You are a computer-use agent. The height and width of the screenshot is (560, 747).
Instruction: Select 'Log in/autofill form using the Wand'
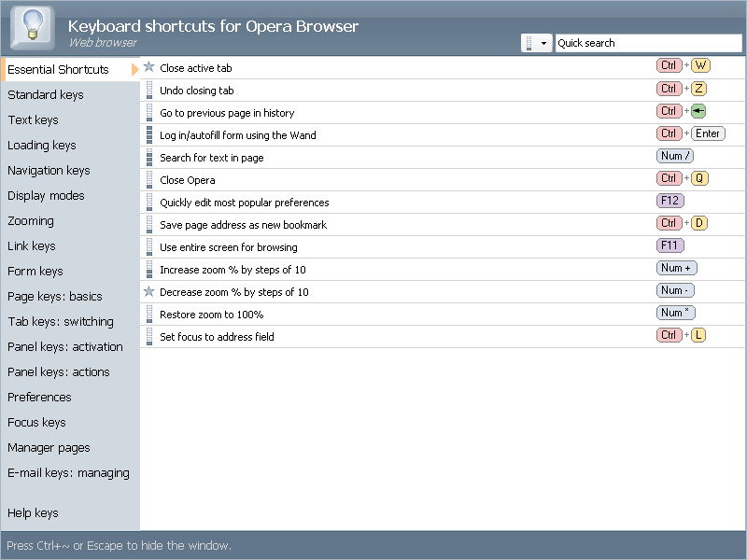238,135
